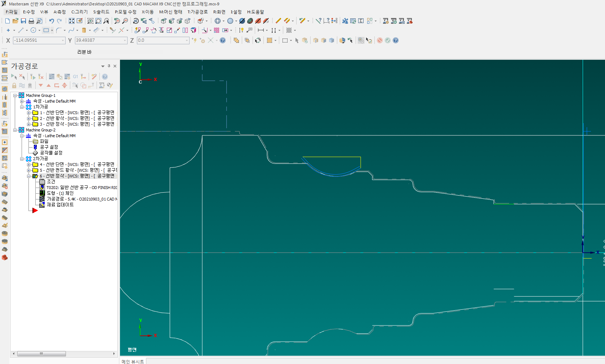This screenshot has width=605, height=364.
Task: Open the M:머신 형태 menu
Action: tap(171, 12)
